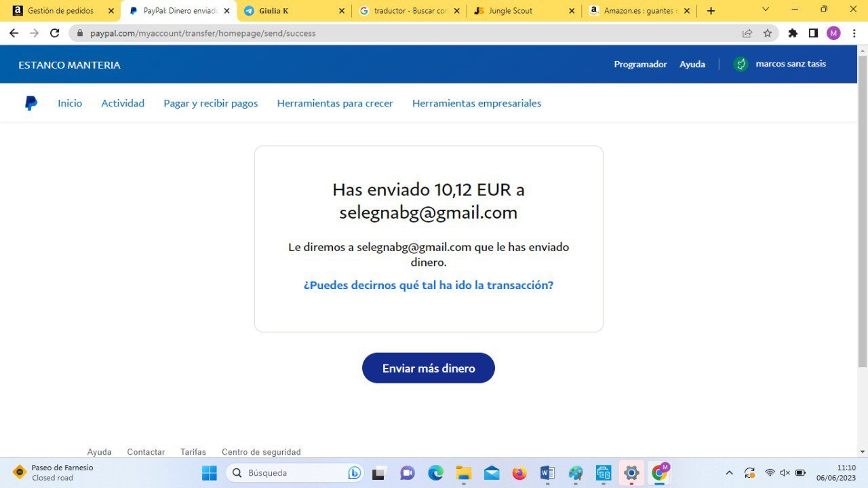The width and height of the screenshot is (868, 488).
Task: Open the transaction feedback link
Action: (429, 285)
